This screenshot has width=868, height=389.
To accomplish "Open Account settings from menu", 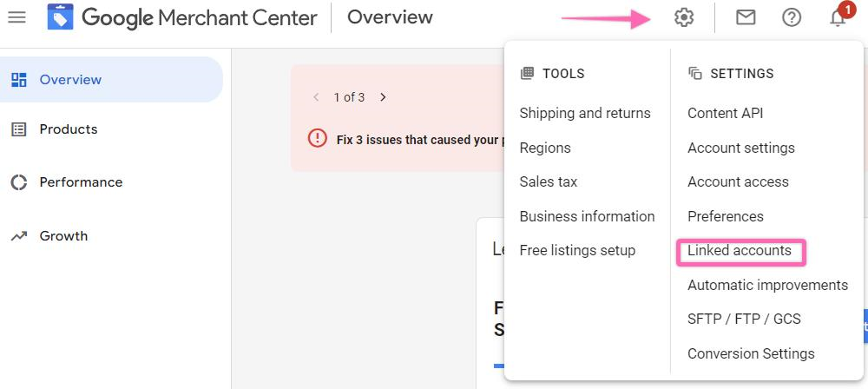I will pos(740,148).
